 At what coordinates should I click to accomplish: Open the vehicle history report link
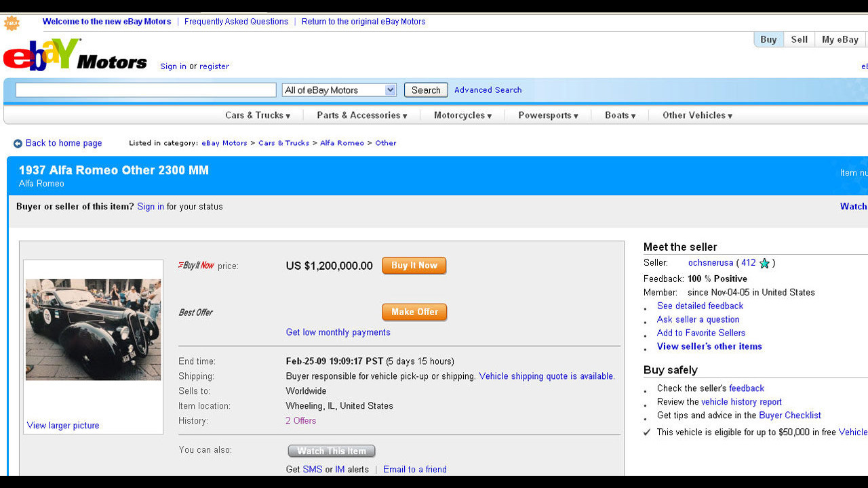(741, 402)
